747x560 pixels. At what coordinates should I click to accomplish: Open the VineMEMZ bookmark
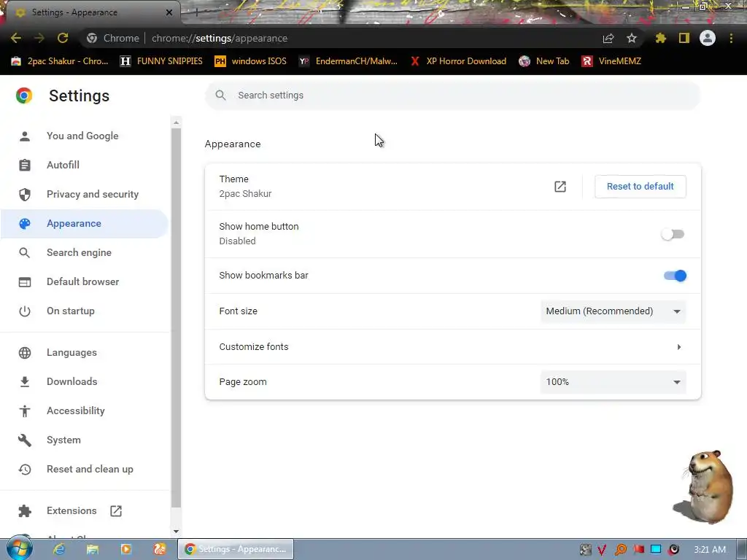coord(611,61)
